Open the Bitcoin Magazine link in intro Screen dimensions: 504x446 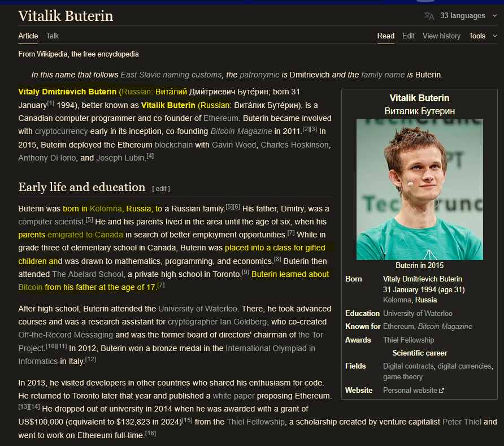241,132
